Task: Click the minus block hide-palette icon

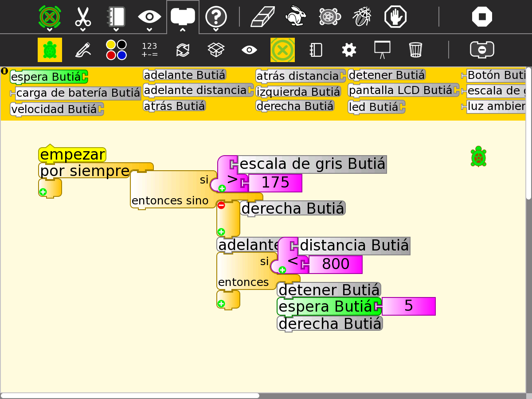Action: click(482, 50)
